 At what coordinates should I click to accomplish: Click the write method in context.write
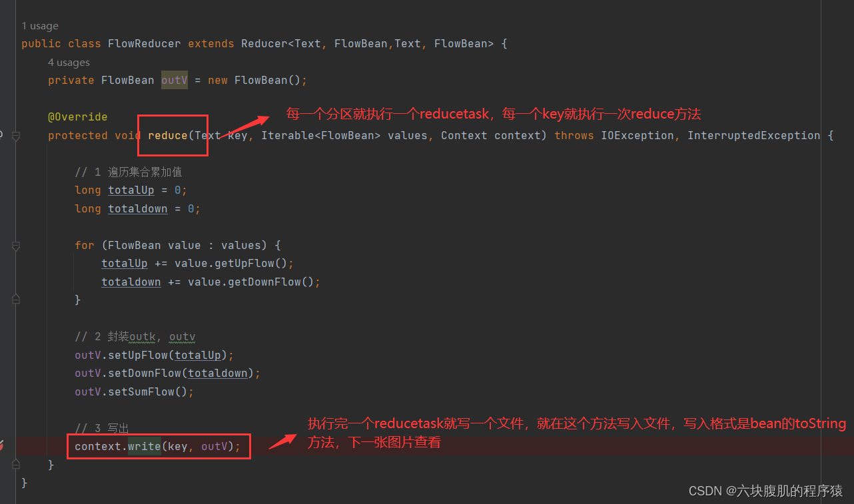pos(145,447)
